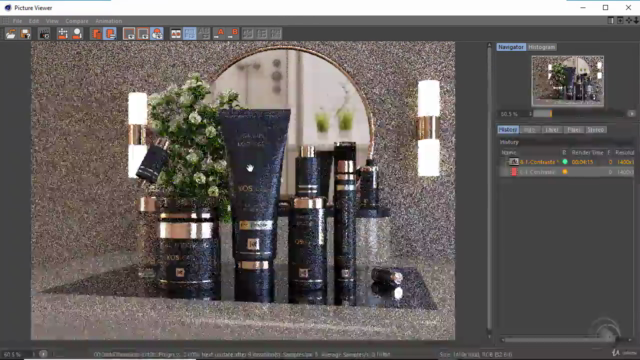
Task: Click the Name column header
Action: [509, 152]
